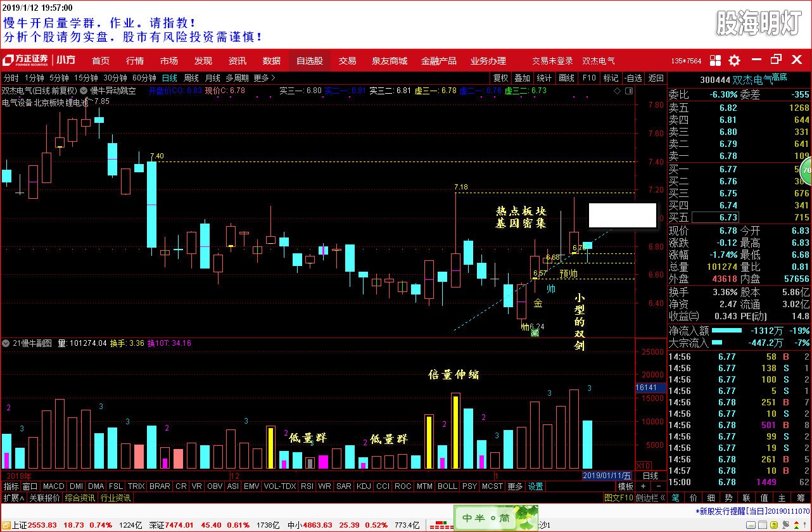Open the 首页 menu
The height and width of the screenshot is (532, 812).
tap(101, 61)
